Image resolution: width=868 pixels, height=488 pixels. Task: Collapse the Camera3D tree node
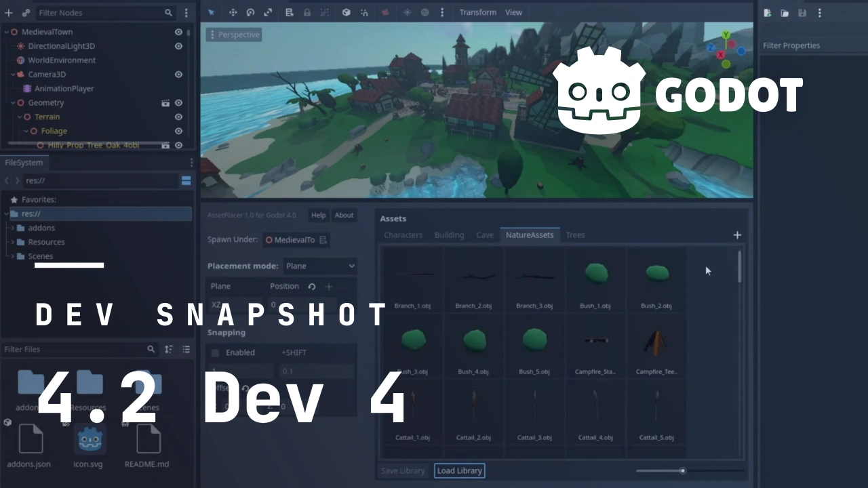tap(13, 75)
